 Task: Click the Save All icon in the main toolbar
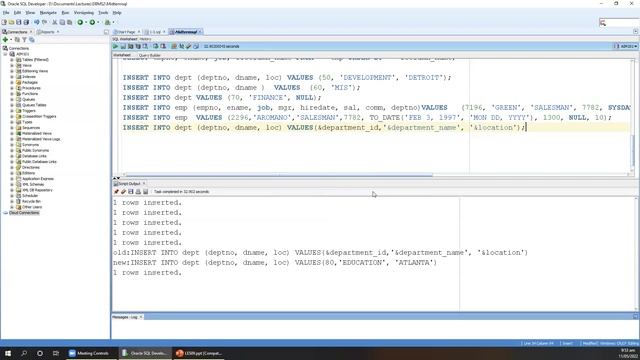(26, 22)
